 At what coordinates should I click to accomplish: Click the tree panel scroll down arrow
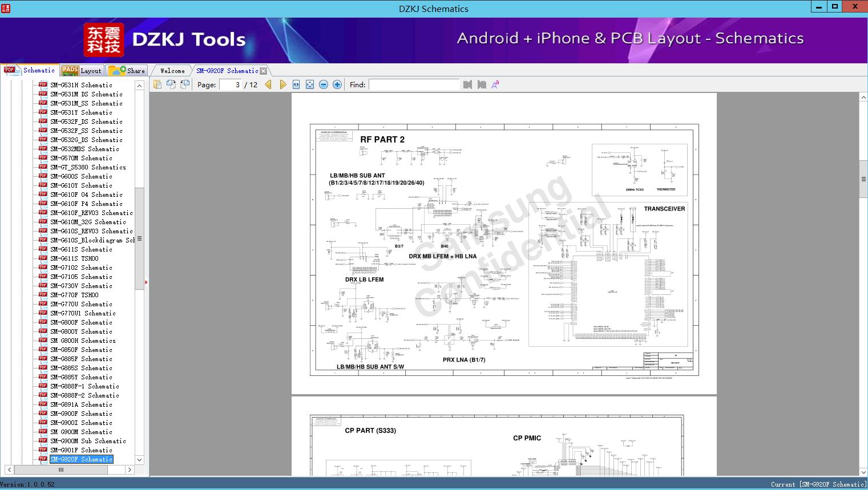tap(139, 460)
